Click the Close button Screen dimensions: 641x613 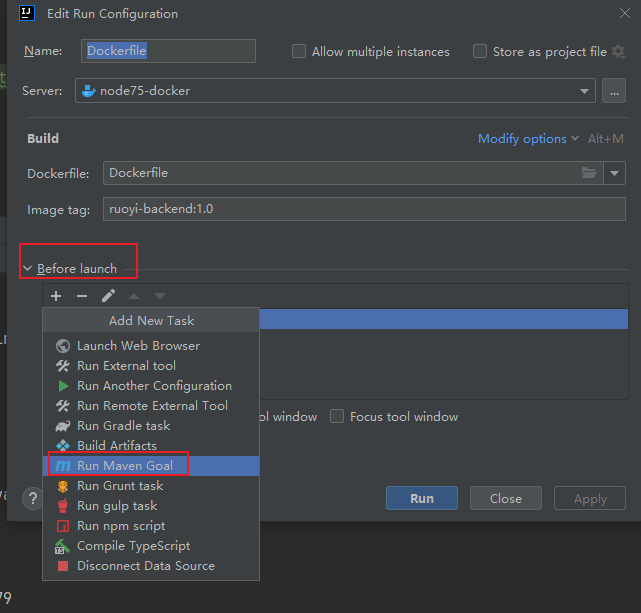[x=506, y=498]
